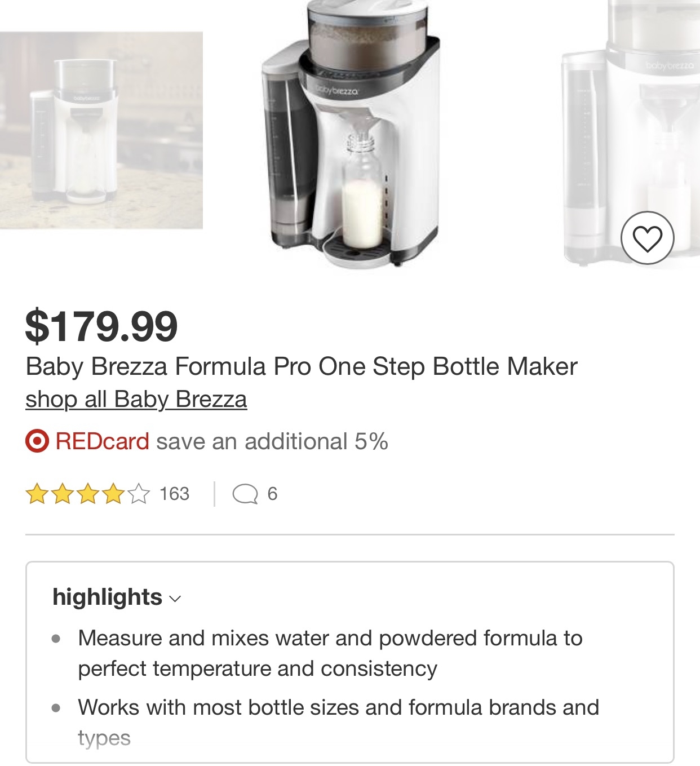Tap the heart favorite icon
The height and width of the screenshot is (766, 700).
pos(647,238)
